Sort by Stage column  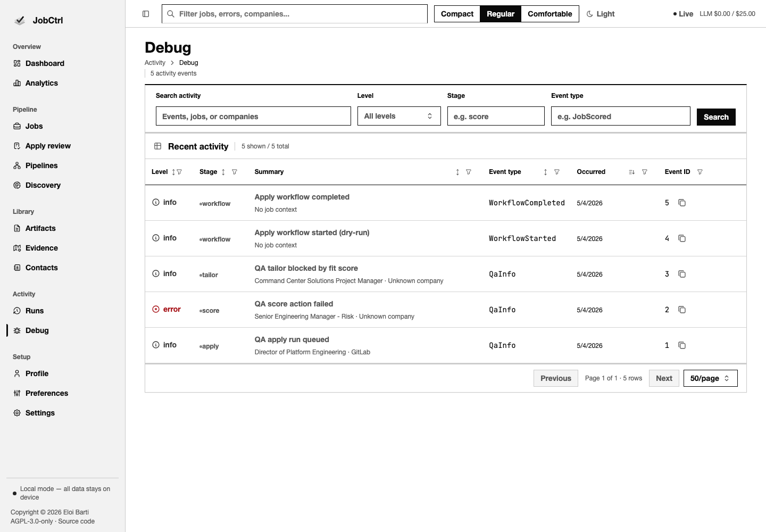[x=223, y=172]
